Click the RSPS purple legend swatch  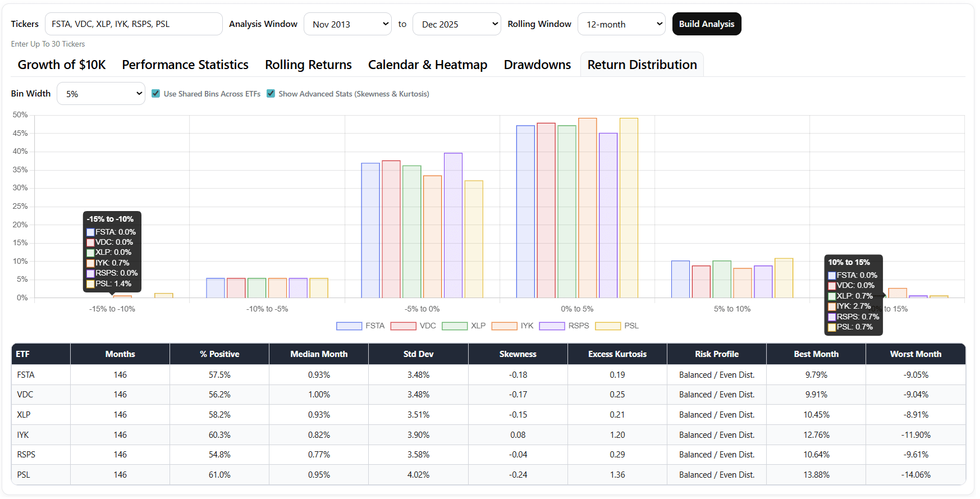coord(551,326)
